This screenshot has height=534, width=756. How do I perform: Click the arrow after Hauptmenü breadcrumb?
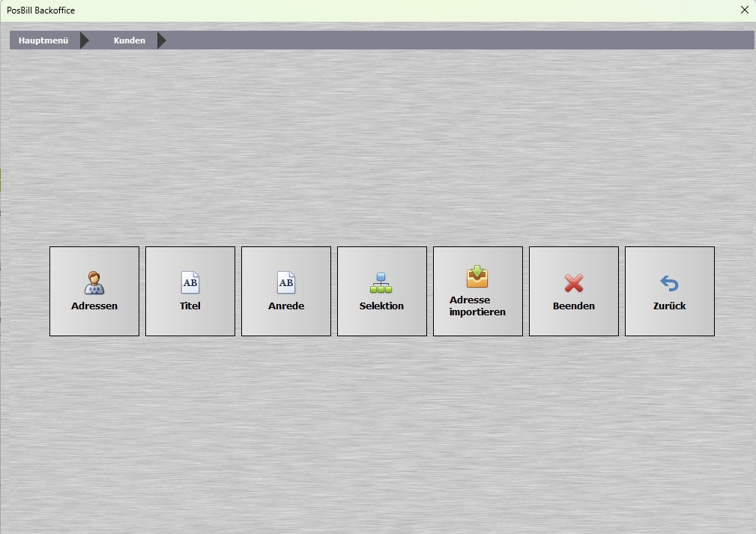tap(85, 40)
